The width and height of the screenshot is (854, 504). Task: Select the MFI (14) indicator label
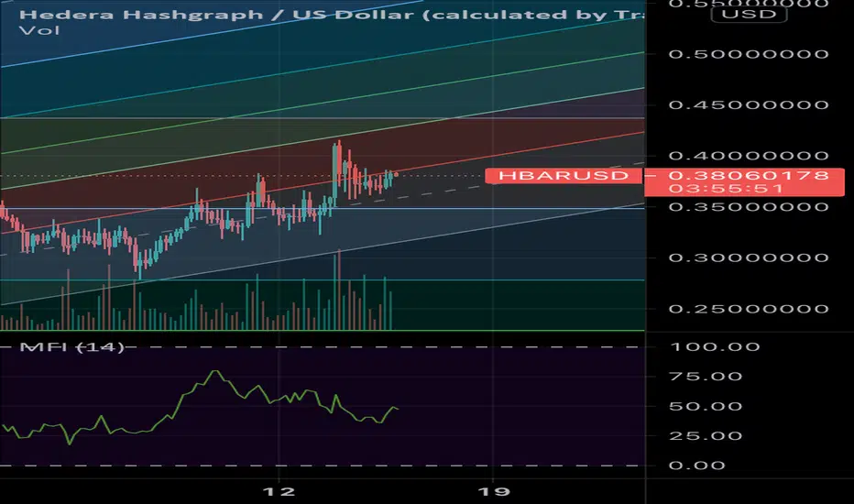coord(71,347)
